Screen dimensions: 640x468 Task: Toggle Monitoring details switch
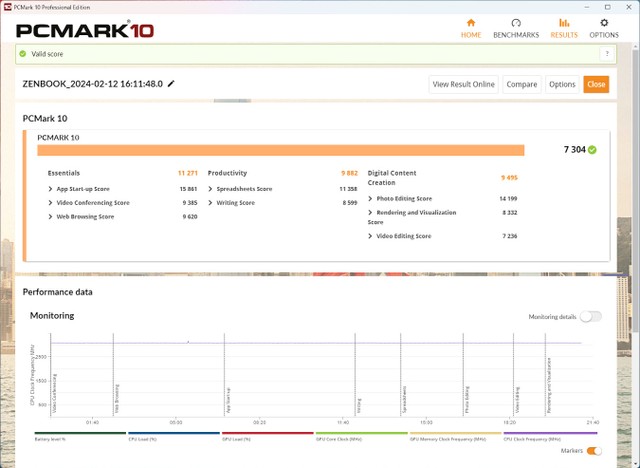(591, 317)
